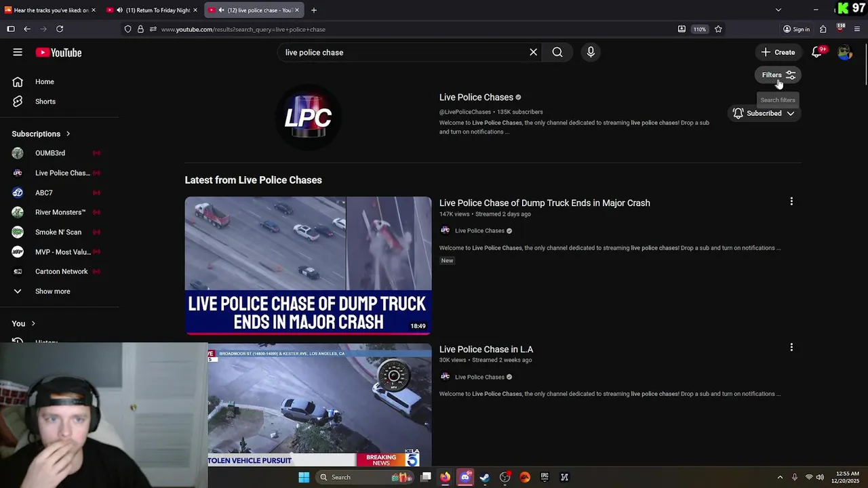Go to Shorts in sidebar
868x488 pixels.
(x=45, y=102)
